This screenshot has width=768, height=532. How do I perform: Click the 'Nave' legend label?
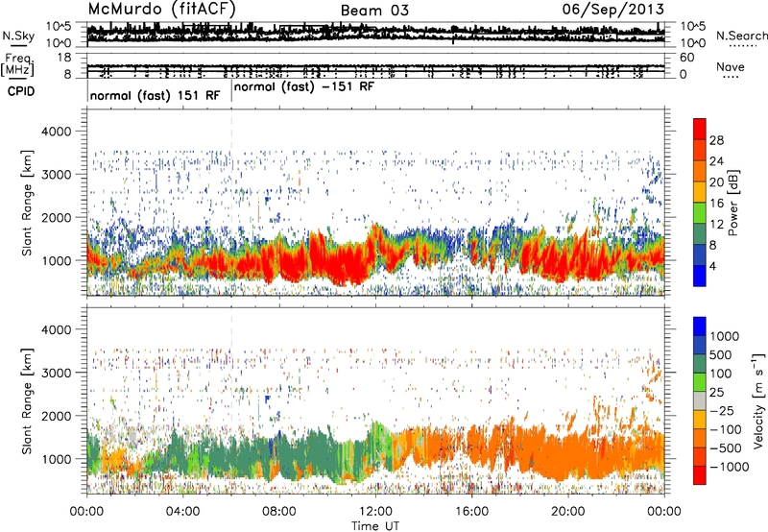point(731,66)
